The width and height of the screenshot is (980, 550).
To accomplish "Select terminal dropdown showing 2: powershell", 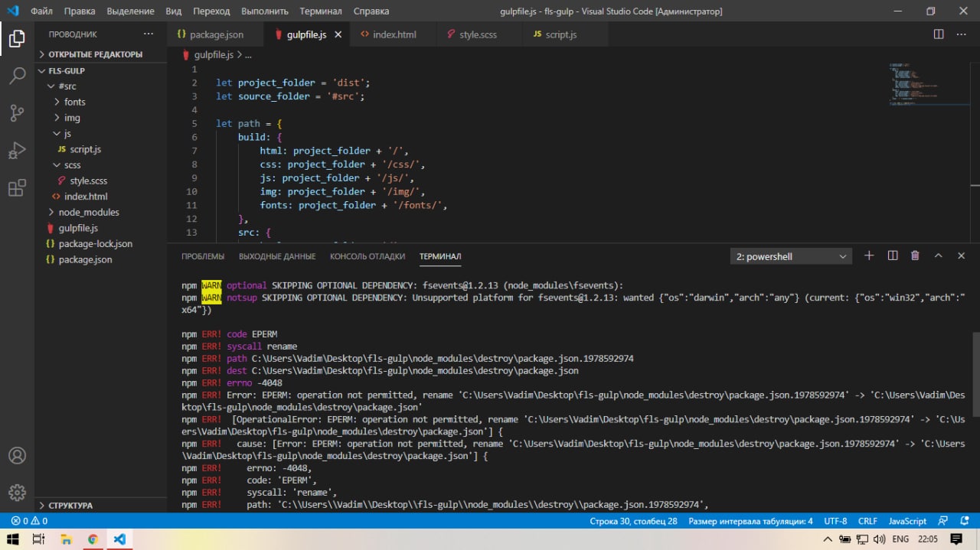I will [x=791, y=256].
